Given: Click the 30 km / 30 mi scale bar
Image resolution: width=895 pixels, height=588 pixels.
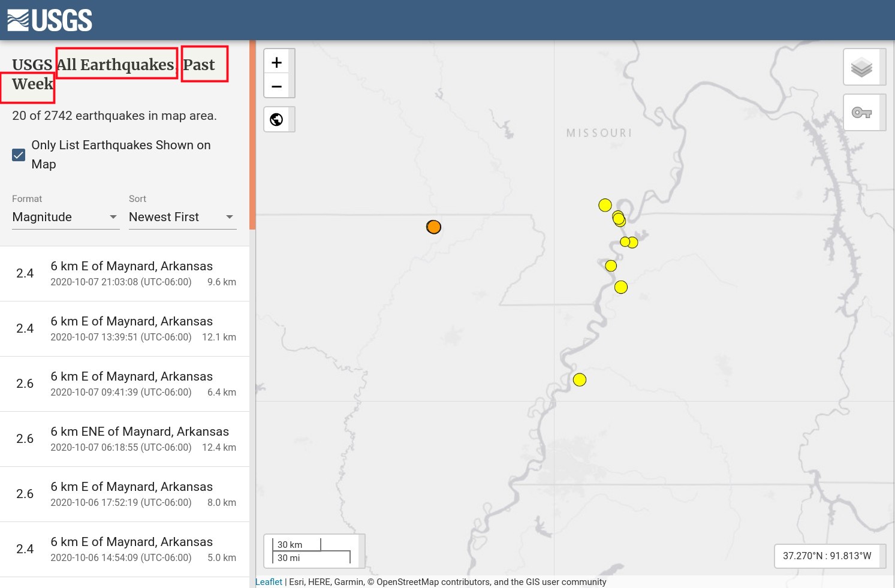Looking at the screenshot, I should 312,551.
